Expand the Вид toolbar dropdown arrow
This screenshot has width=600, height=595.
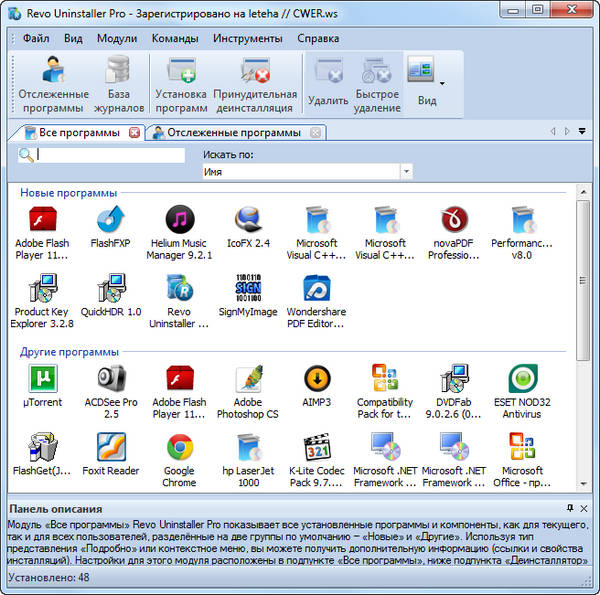(442, 83)
